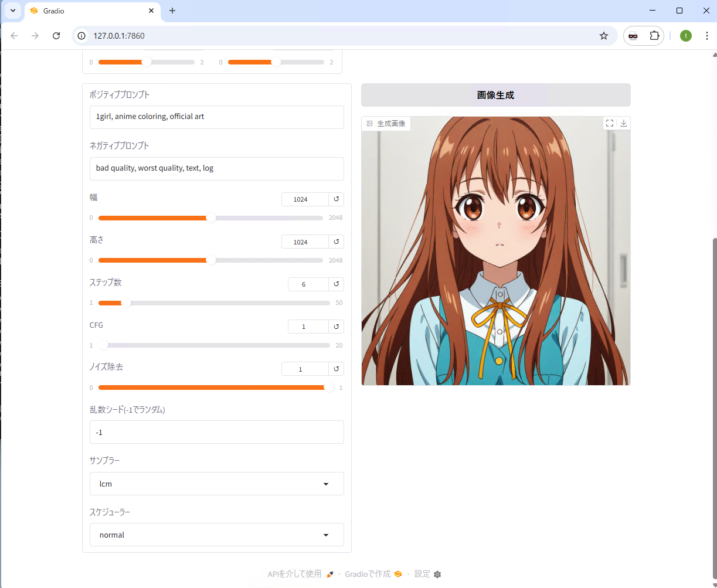Viewport: 717px width, 588px height.
Task: Open the サンプラー lcm dropdown
Action: point(217,484)
